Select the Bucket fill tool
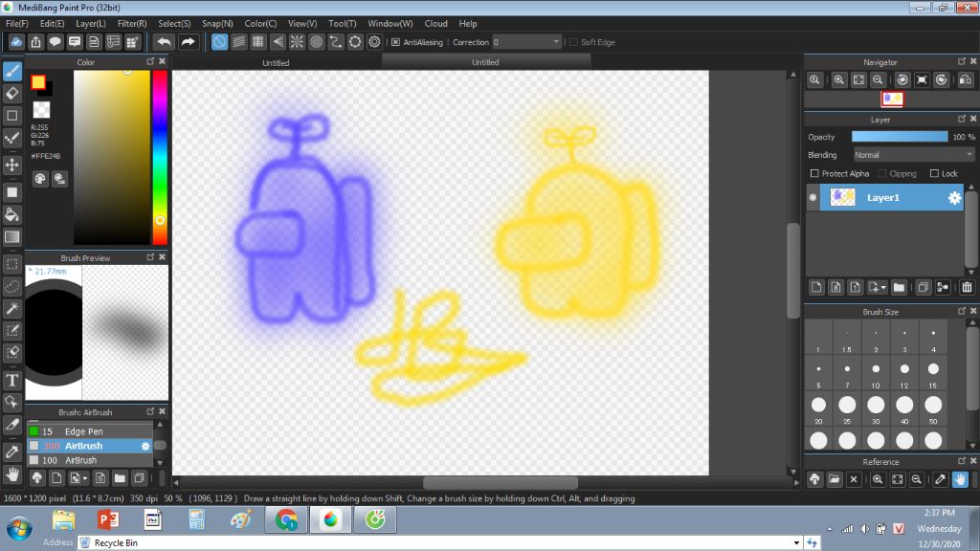This screenshot has width=980, height=551. click(11, 215)
